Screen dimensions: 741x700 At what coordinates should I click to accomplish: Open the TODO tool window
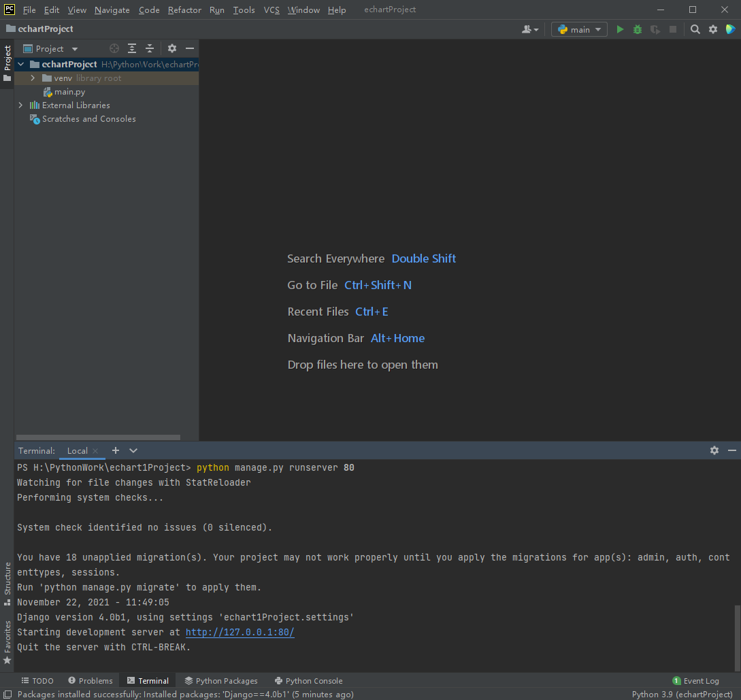click(37, 681)
